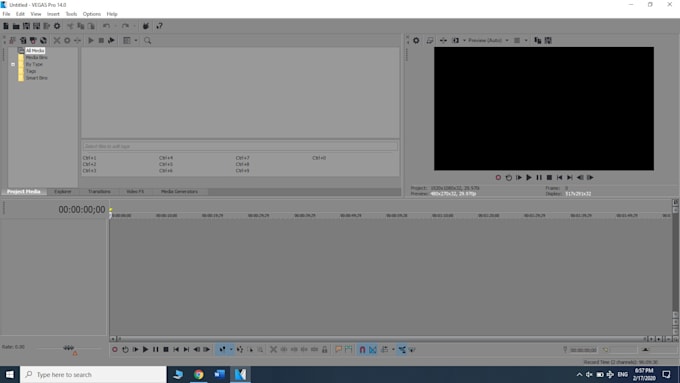Click Video Output FX icon in preview toolbar

443,40
